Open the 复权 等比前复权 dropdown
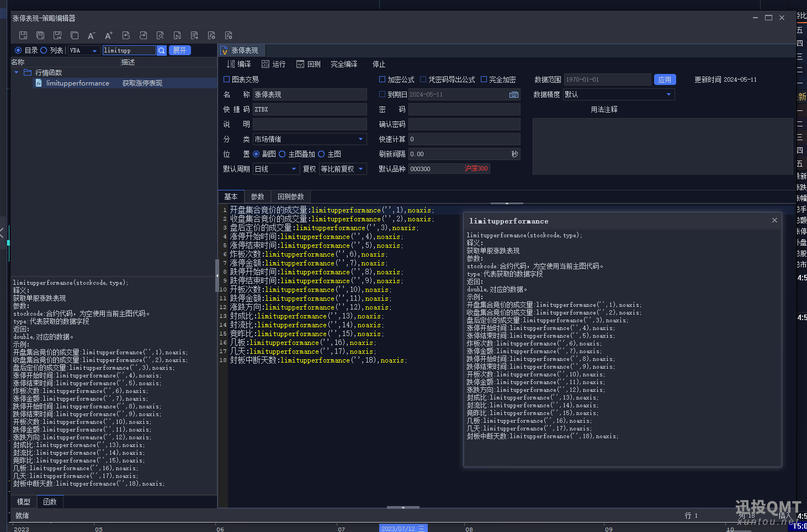The image size is (807, 532). coord(343,169)
